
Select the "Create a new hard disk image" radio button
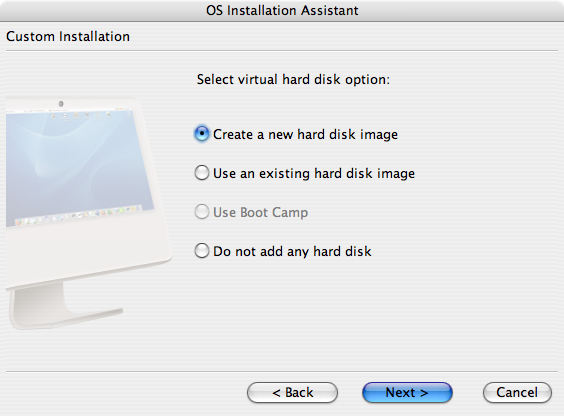[x=202, y=134]
